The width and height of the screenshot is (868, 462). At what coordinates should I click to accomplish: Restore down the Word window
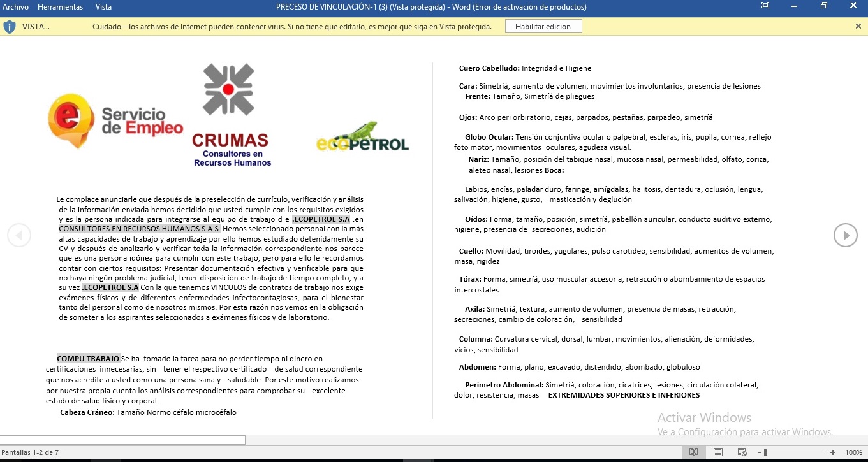824,6
